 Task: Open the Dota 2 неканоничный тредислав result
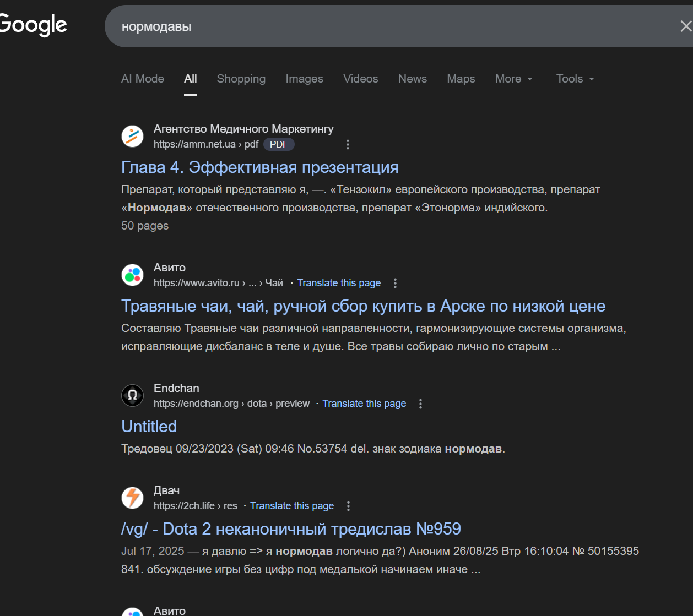point(291,529)
